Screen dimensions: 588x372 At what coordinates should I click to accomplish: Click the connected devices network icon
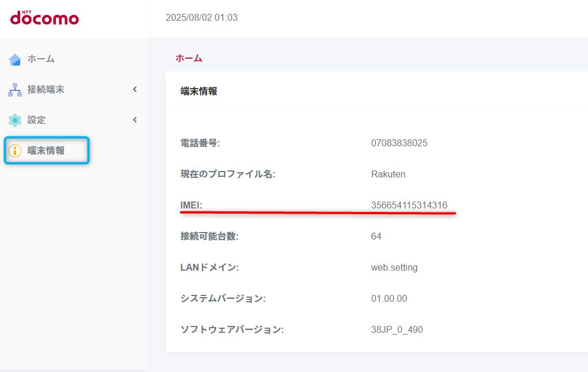(x=15, y=90)
